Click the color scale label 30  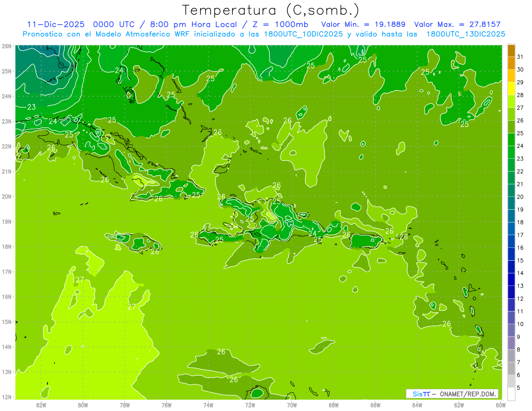coord(520,70)
